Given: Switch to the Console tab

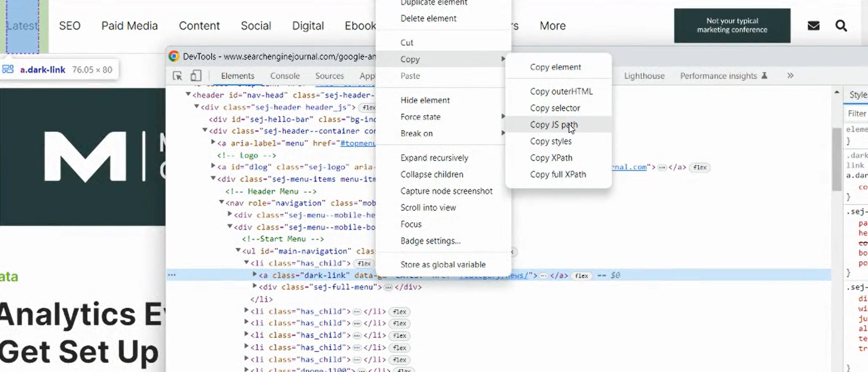Looking at the screenshot, I should 285,76.
